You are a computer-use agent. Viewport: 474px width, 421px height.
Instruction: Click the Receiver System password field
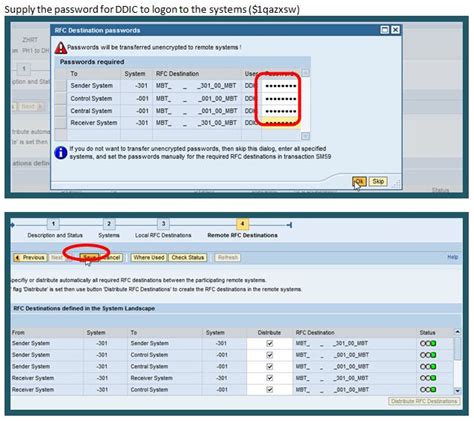[281, 123]
